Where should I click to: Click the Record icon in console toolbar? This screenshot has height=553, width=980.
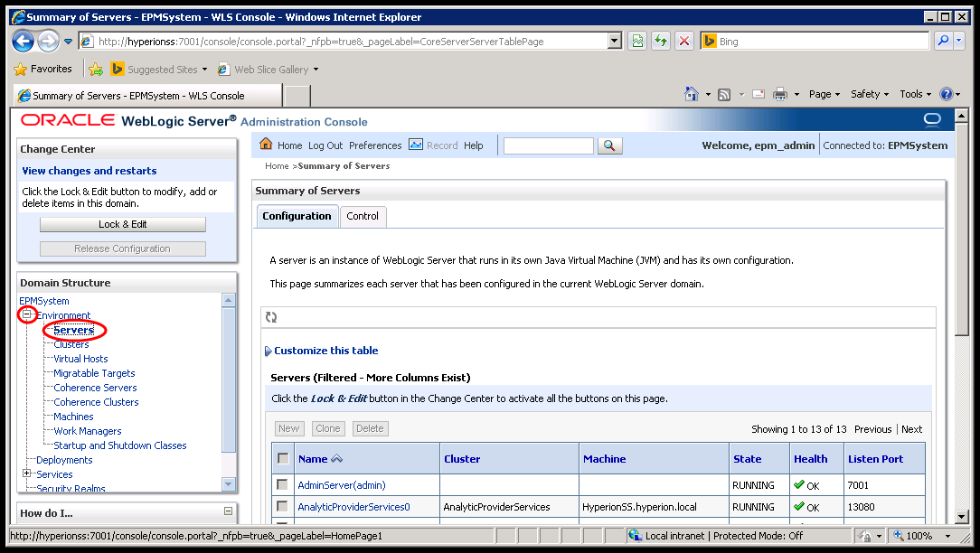(416, 145)
